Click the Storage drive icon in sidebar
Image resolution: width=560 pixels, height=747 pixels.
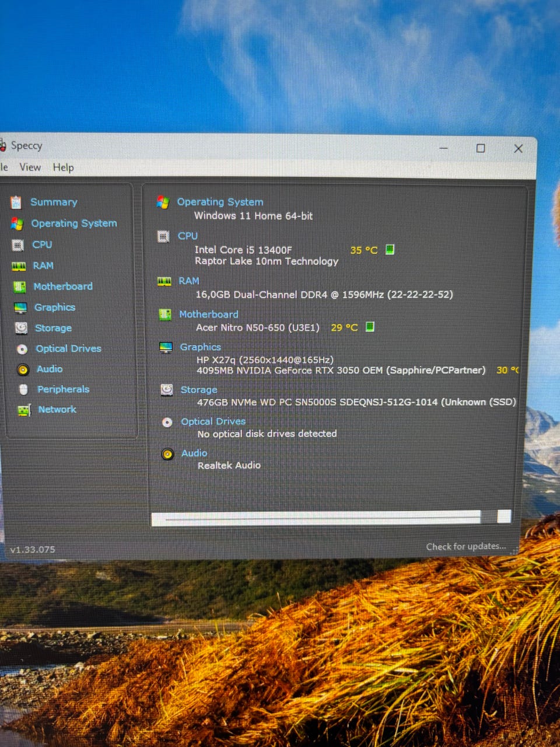21,328
